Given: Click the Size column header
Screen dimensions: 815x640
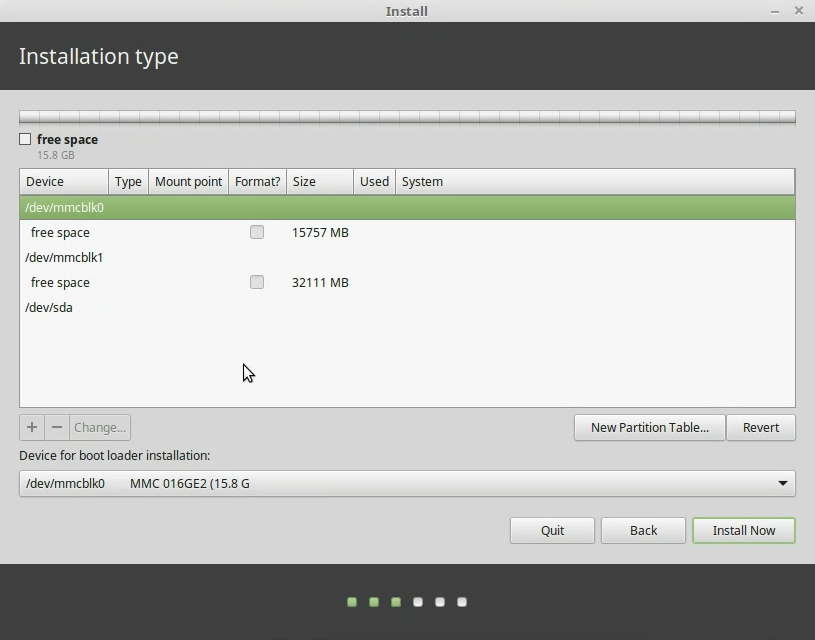Looking at the screenshot, I should click(x=319, y=182).
